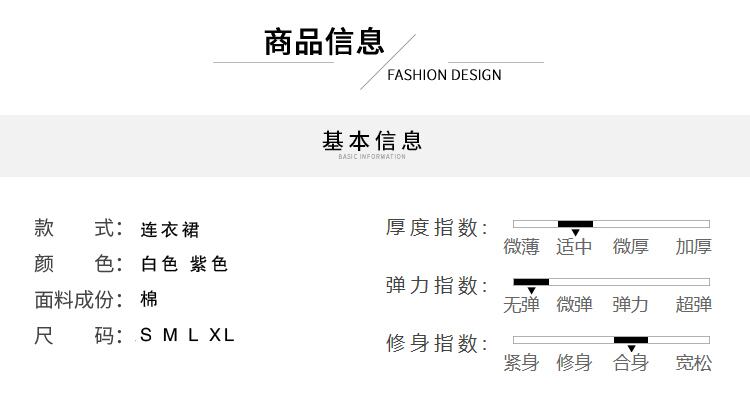Click the 商品信息 title

pyautogui.click(x=324, y=42)
